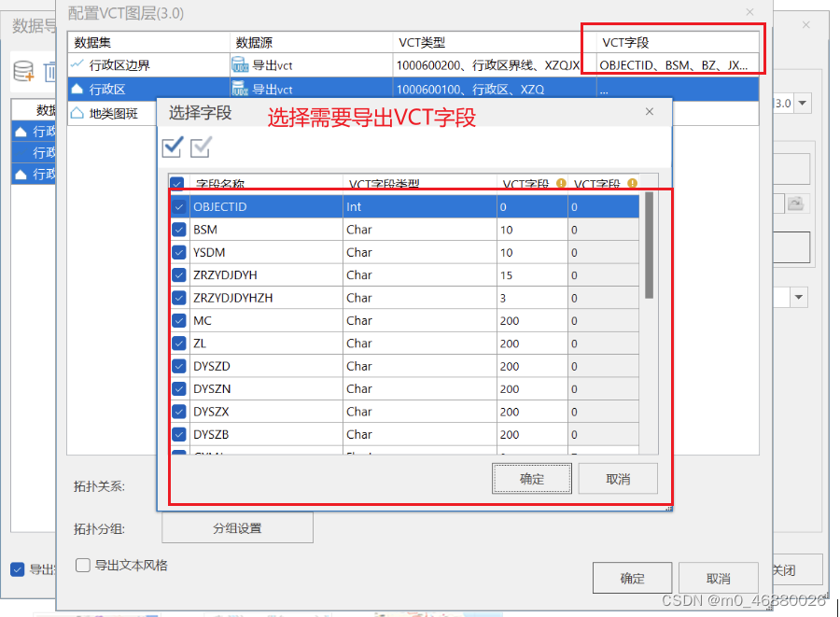Screen dimensions: 840x617
Task: Click the second orange info icon on VCT字段 header
Action: pyautogui.click(x=633, y=182)
